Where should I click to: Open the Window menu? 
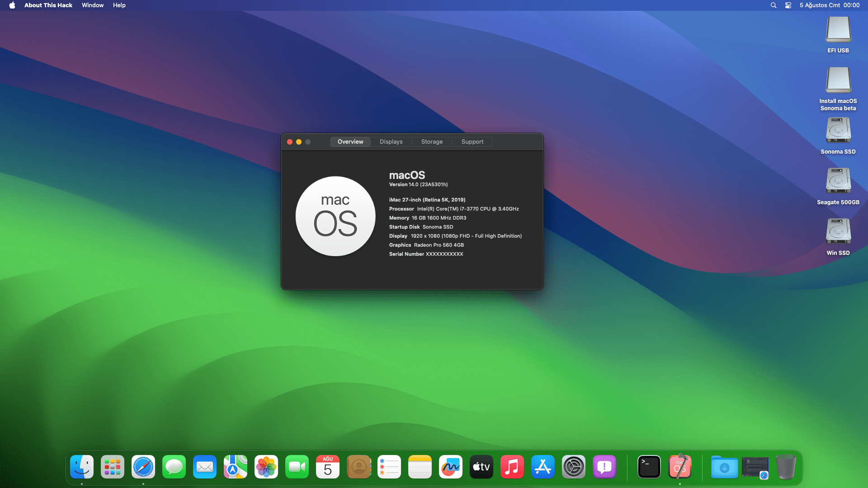[x=92, y=5]
